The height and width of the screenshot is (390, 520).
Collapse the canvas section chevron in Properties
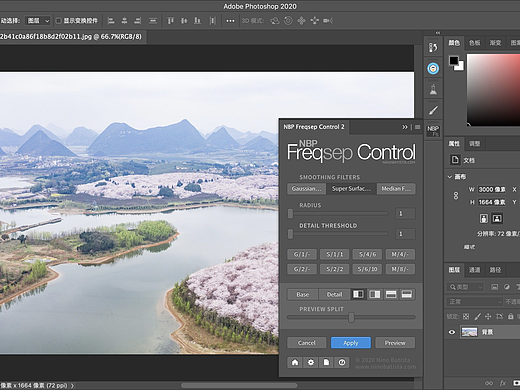pyautogui.click(x=450, y=177)
